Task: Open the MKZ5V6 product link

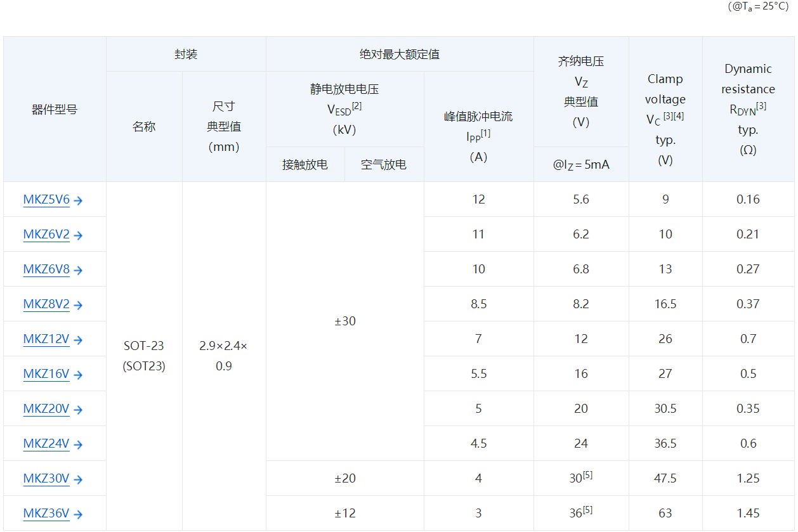Action: (46, 200)
